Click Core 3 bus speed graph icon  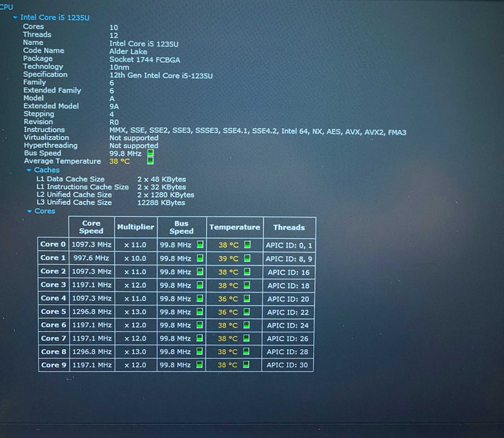point(200,285)
